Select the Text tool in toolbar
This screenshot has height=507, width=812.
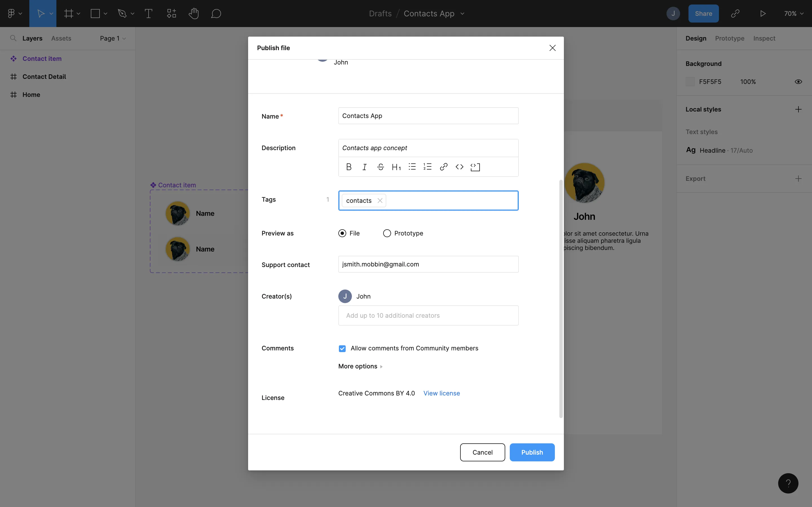point(148,14)
